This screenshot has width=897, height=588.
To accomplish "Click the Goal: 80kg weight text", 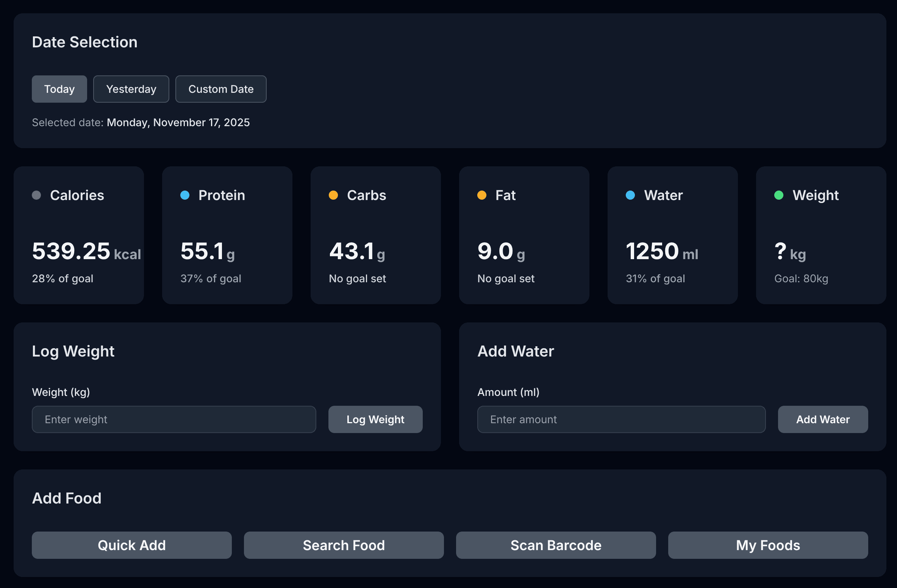I will (x=801, y=278).
